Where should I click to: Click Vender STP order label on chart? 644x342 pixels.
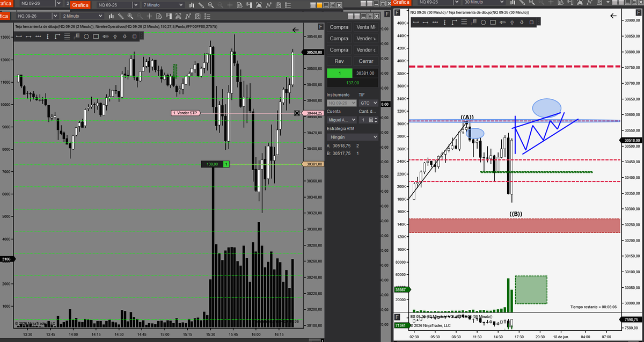click(x=185, y=113)
